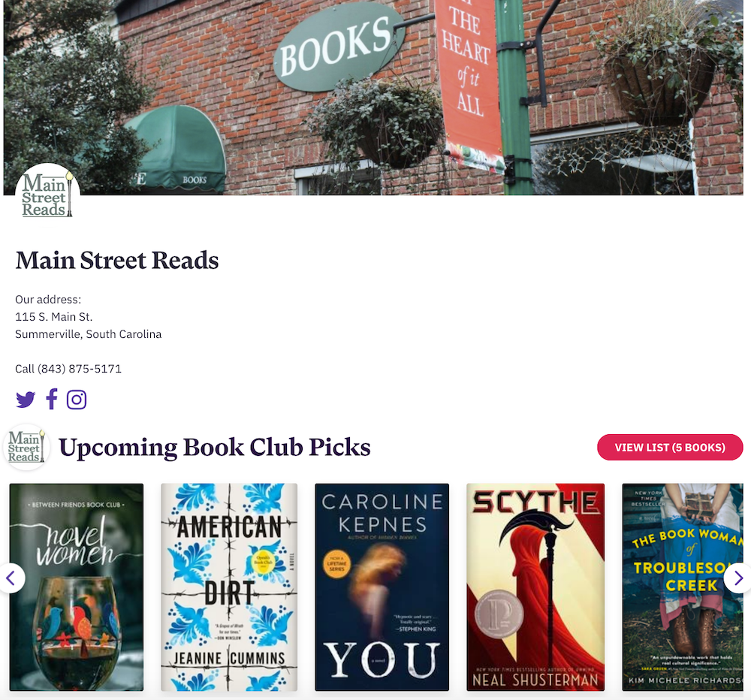The width and height of the screenshot is (751, 700).
Task: Open the Upcoming Book Club Picks heading
Action: coord(215,448)
